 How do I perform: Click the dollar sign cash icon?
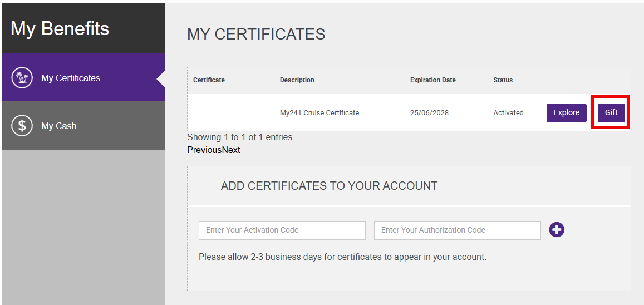tap(22, 126)
